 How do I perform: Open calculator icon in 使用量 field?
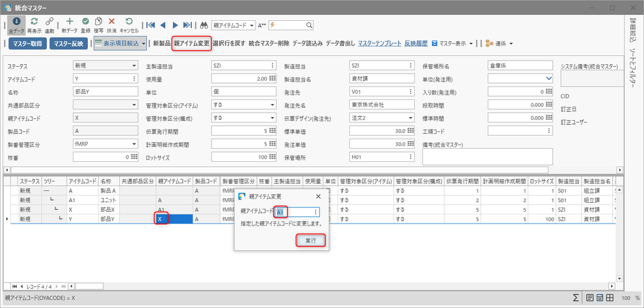click(x=273, y=79)
